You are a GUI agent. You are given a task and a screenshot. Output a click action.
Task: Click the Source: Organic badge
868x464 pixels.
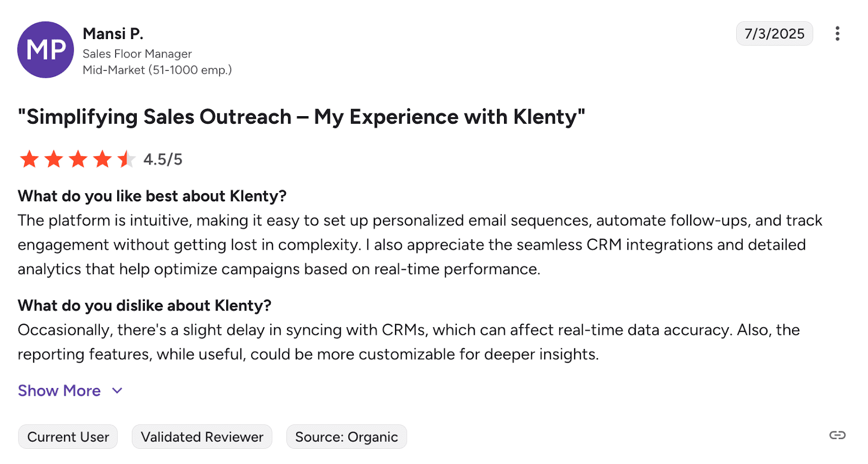(x=346, y=437)
